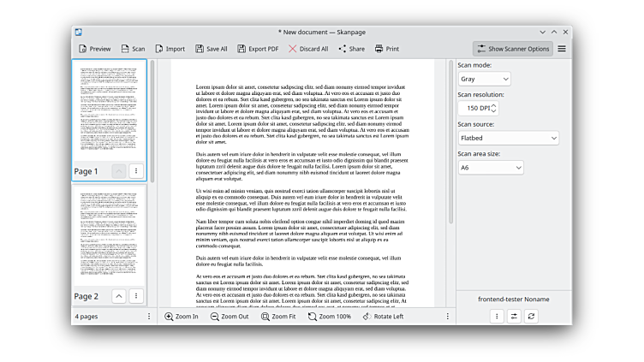Import a file using Import button
This screenshot has width=644, height=362.
coord(170,49)
